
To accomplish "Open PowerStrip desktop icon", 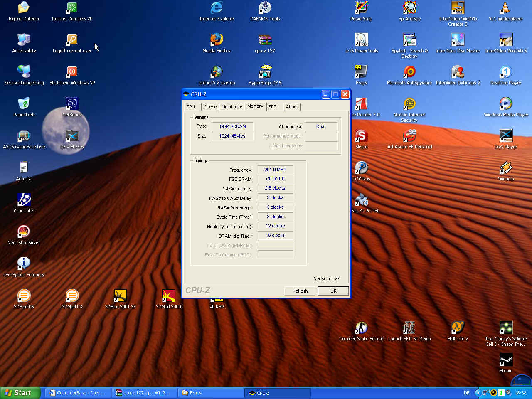I will click(361, 11).
